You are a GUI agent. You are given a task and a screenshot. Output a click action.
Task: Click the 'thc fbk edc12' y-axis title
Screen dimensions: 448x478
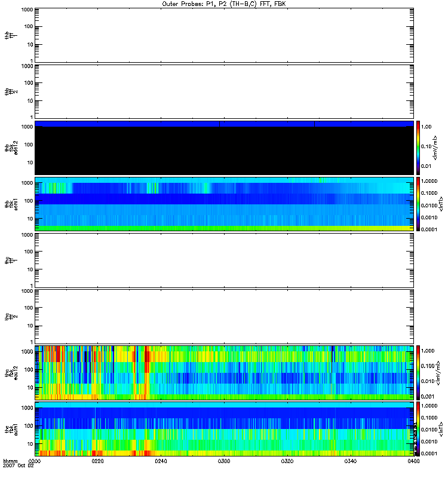click(x=11, y=373)
